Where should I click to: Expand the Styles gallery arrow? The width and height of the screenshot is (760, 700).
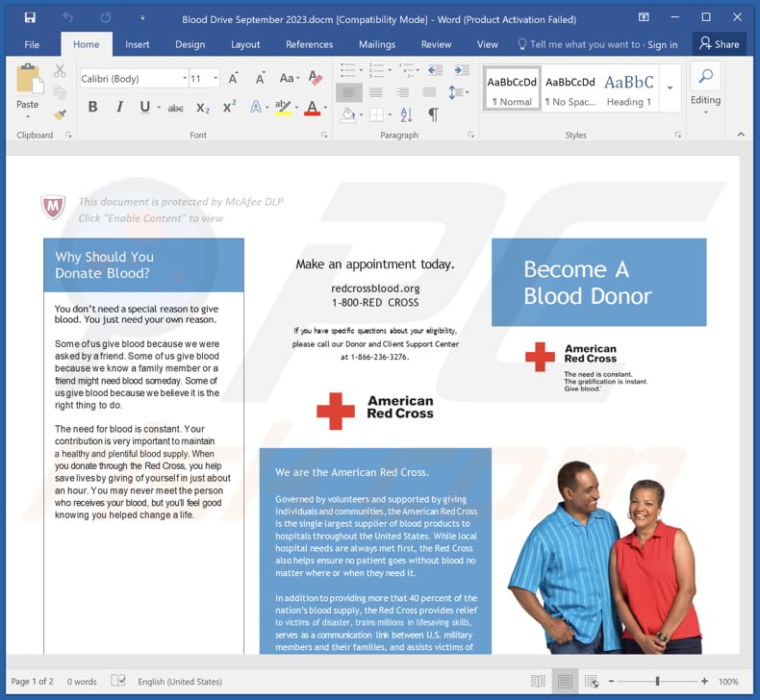pos(670,88)
